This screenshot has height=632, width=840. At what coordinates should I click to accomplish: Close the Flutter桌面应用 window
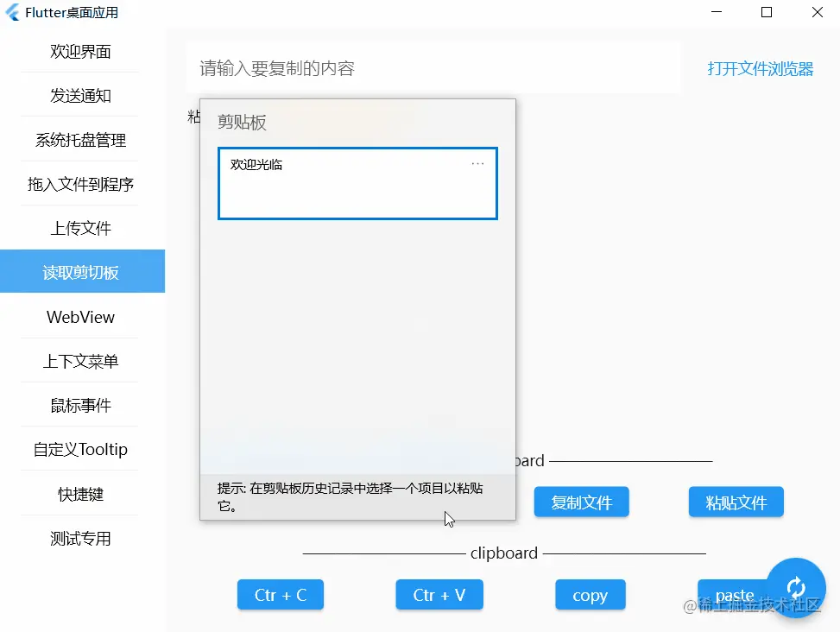(817, 12)
